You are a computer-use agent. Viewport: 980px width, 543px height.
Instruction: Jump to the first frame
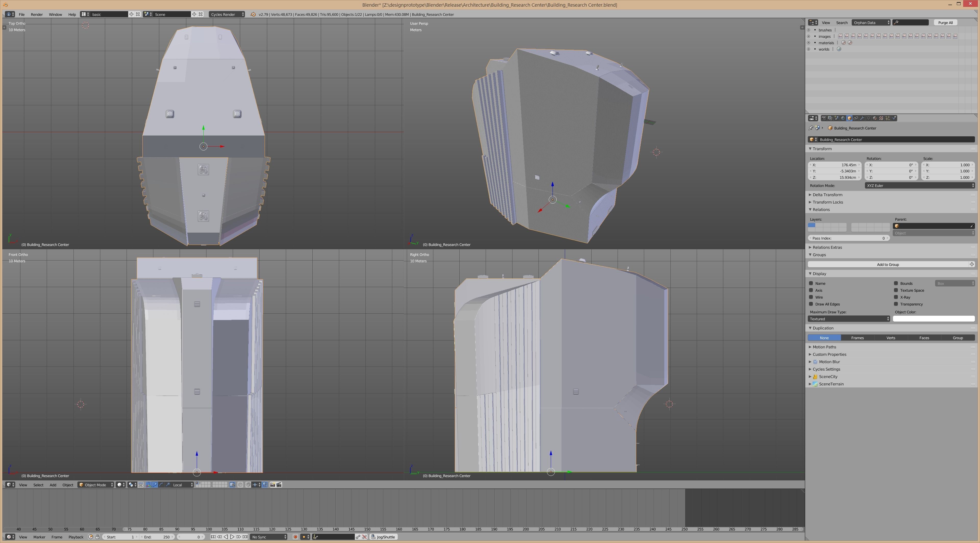pos(213,537)
